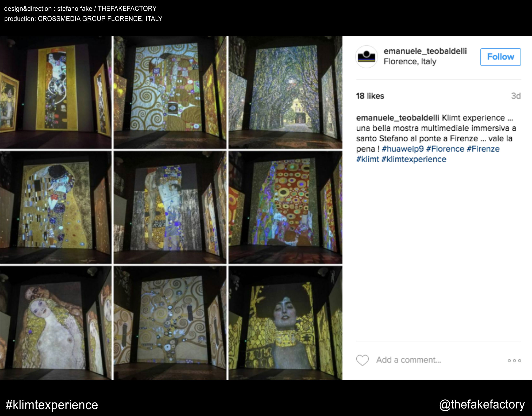The height and width of the screenshot is (416, 532).
Task: Select the Tree of Life projection photo
Action: coord(170,323)
